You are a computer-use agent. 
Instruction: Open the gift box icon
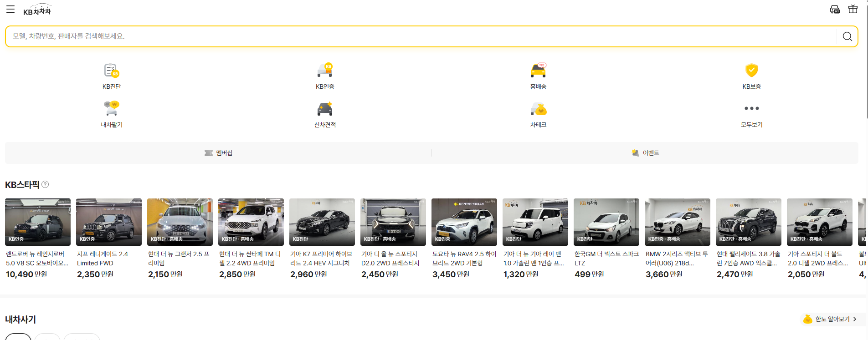pyautogui.click(x=853, y=9)
